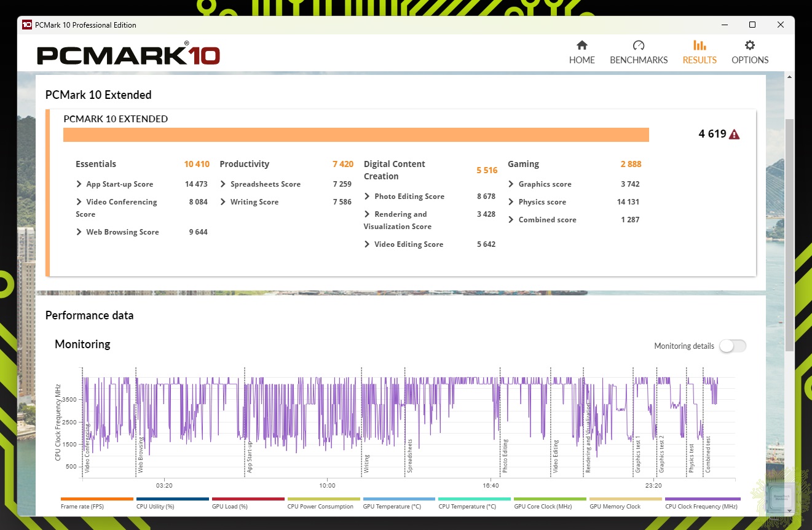Click the Photo Editing chart marker
This screenshot has width=812, height=530.
(x=505, y=456)
